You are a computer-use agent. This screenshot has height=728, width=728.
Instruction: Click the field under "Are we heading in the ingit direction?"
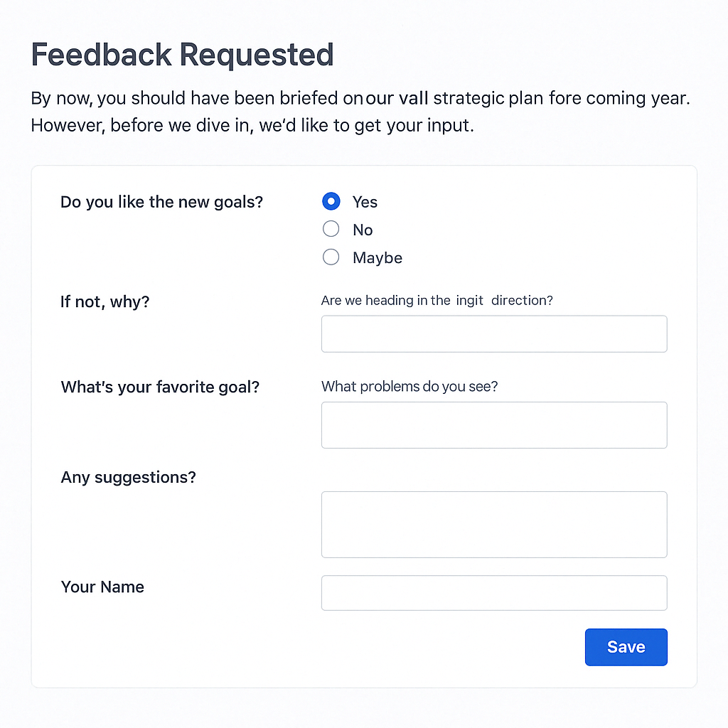[493, 333]
